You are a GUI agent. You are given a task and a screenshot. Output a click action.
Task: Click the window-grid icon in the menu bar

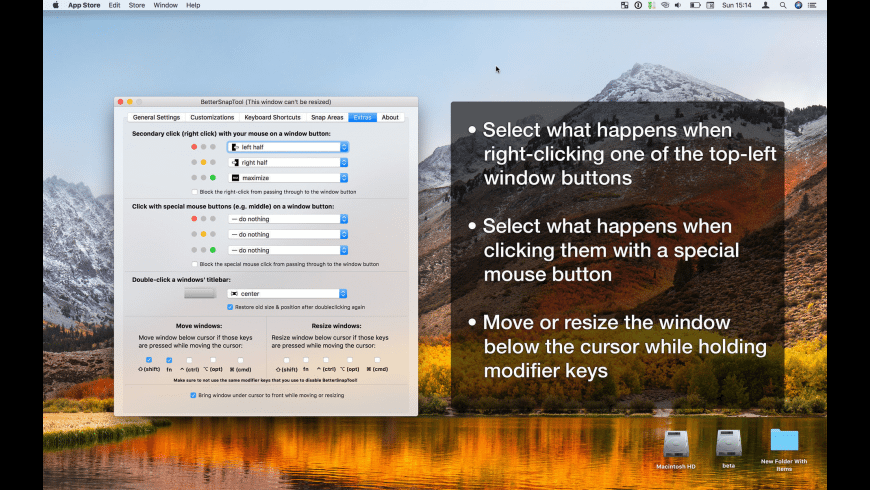[x=624, y=5]
